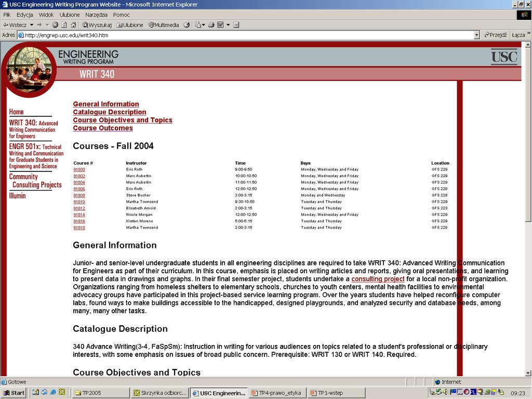The height and width of the screenshot is (399, 532).
Task: Follow Course Objectives and Topics link
Action: tap(123, 120)
